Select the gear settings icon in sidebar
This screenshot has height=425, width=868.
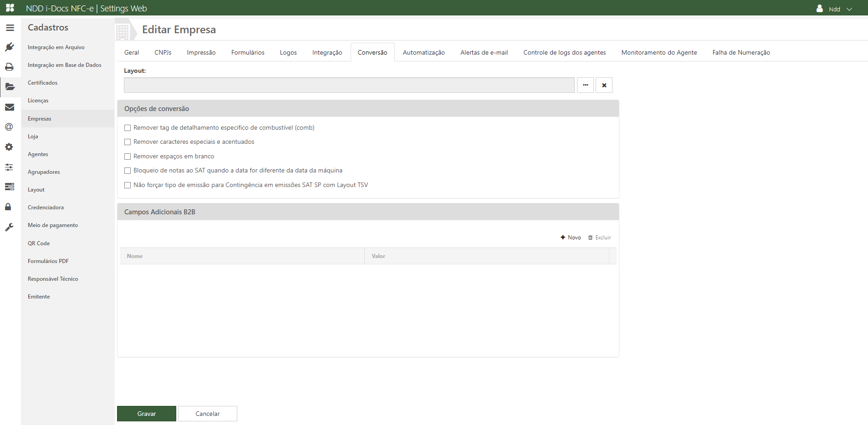[x=10, y=147]
